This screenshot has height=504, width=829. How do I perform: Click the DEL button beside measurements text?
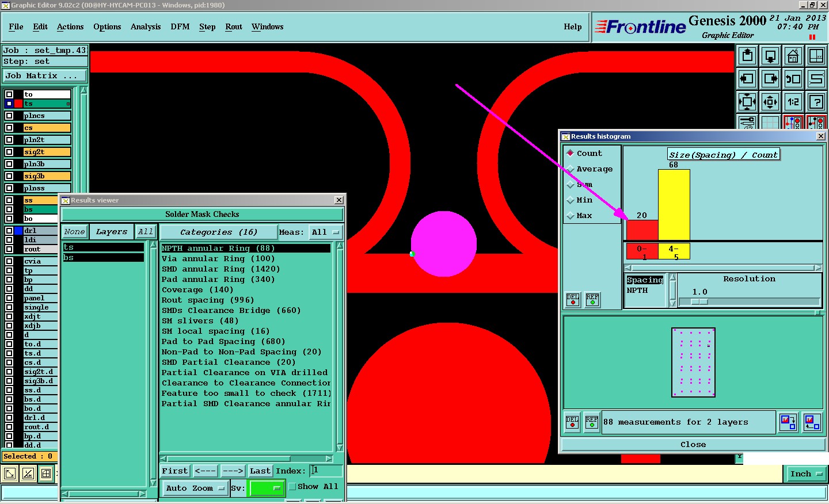pos(572,422)
